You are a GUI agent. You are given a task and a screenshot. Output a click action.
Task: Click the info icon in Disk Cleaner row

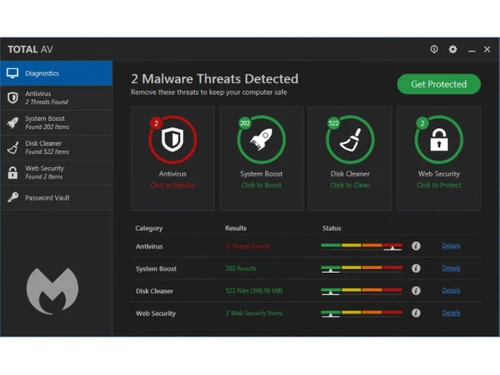point(416,291)
